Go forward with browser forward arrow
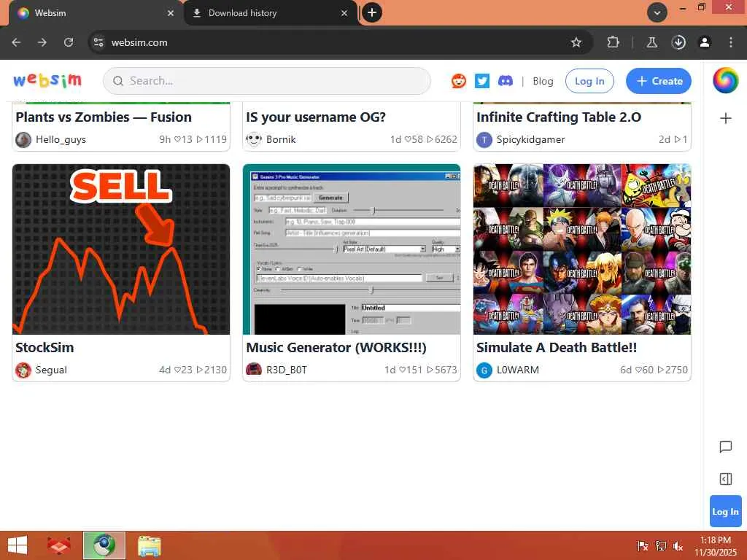The height and width of the screenshot is (560, 747). coord(42,42)
